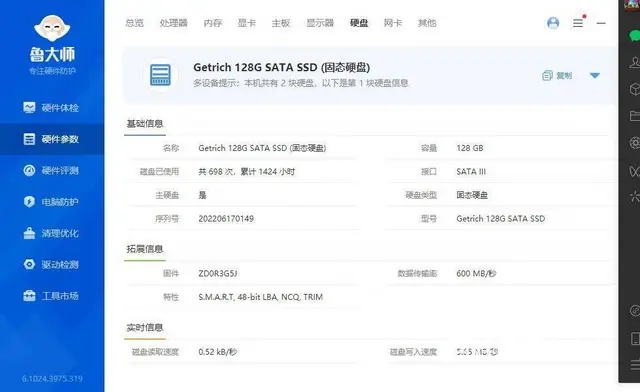
Task: Open 硬件评测 in the sidebar
Action: 51,170
